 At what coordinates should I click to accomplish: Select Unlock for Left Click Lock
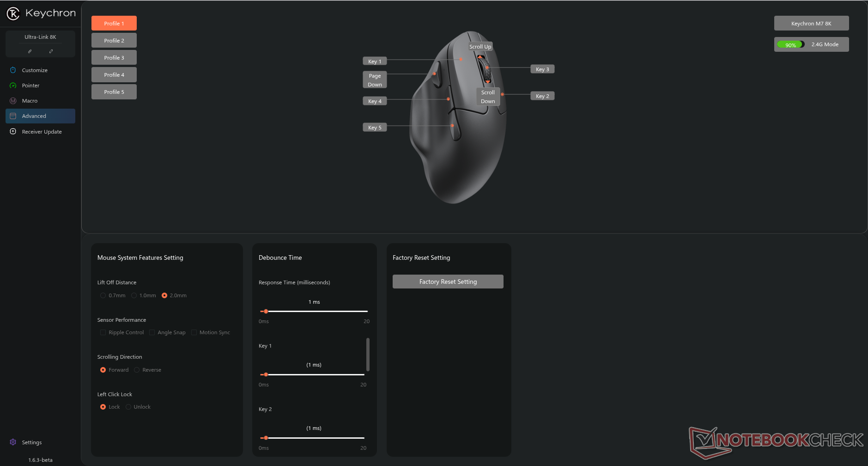(128, 407)
